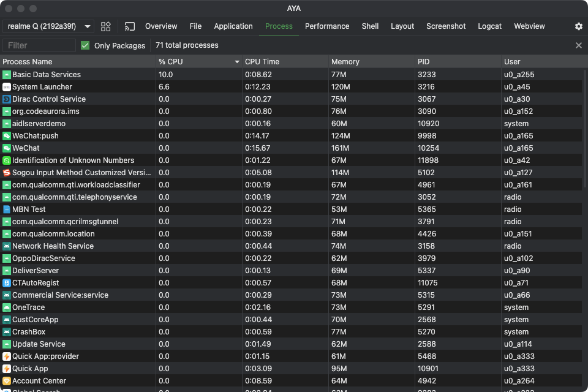Click user u0_a255 cell
588x392 pixels.
[519, 75]
